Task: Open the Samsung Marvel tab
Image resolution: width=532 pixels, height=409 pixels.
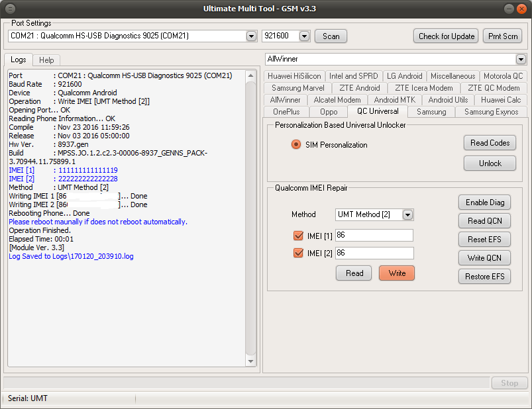Action: click(x=298, y=88)
